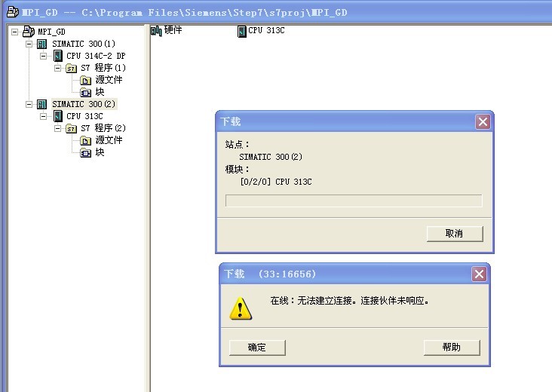Collapse the MPI_GD project tree root

point(15,32)
